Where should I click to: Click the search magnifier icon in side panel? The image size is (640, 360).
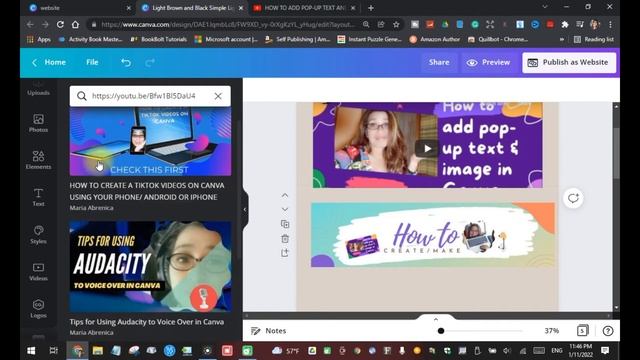[82, 96]
